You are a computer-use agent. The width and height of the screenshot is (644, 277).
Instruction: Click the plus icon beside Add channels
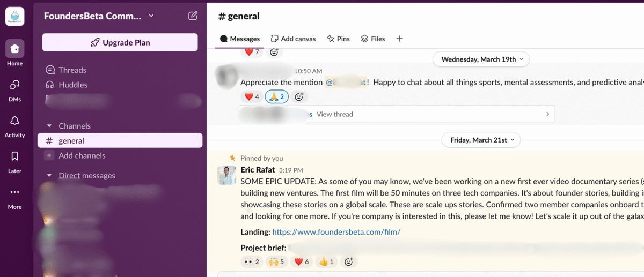49,155
